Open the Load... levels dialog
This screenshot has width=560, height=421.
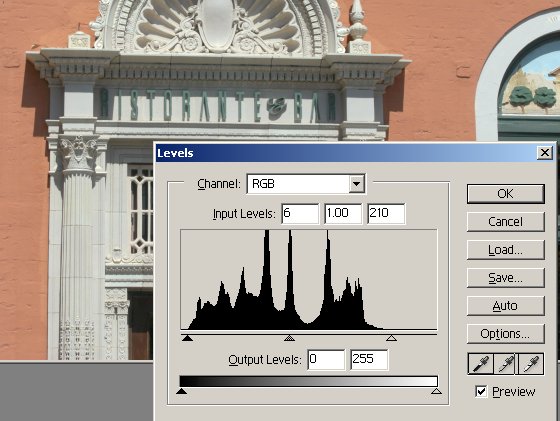(505, 250)
